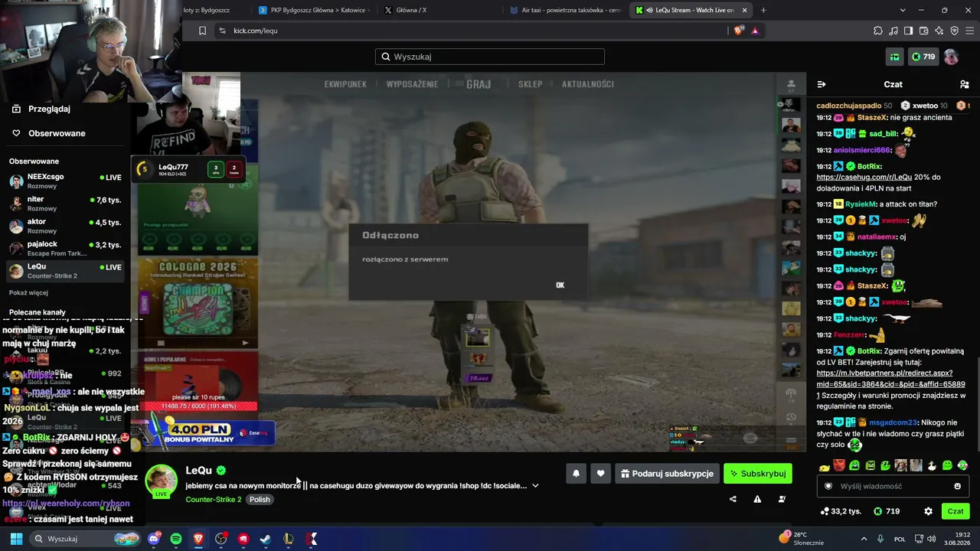Toggle notifications with the bell button
This screenshot has width=980, height=551.
pos(576,474)
